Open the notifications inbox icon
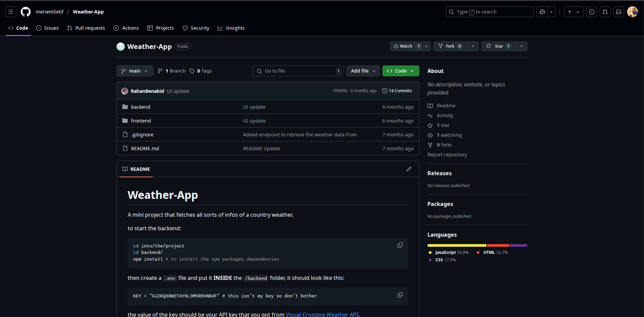This screenshot has width=644, height=317. (x=619, y=12)
